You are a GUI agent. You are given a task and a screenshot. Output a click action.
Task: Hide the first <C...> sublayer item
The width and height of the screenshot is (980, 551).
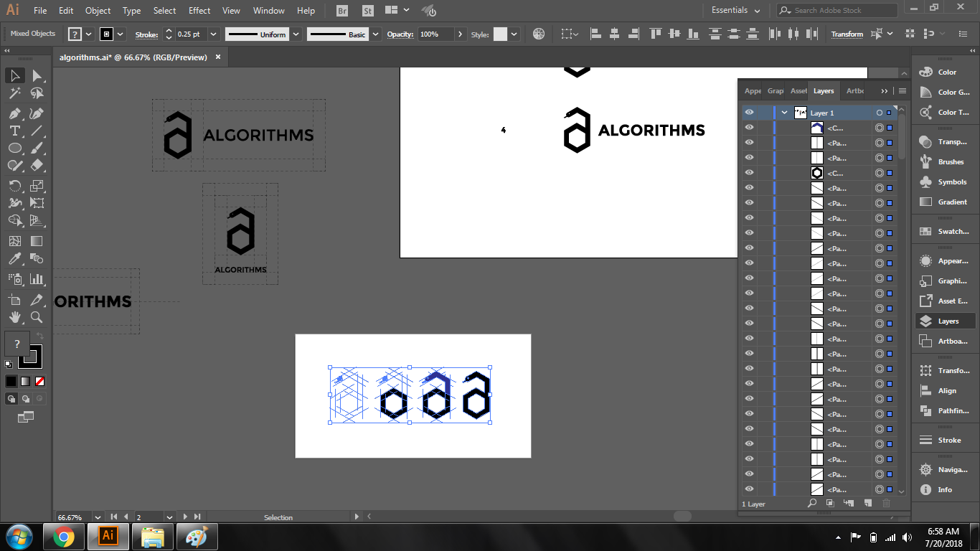pyautogui.click(x=749, y=128)
